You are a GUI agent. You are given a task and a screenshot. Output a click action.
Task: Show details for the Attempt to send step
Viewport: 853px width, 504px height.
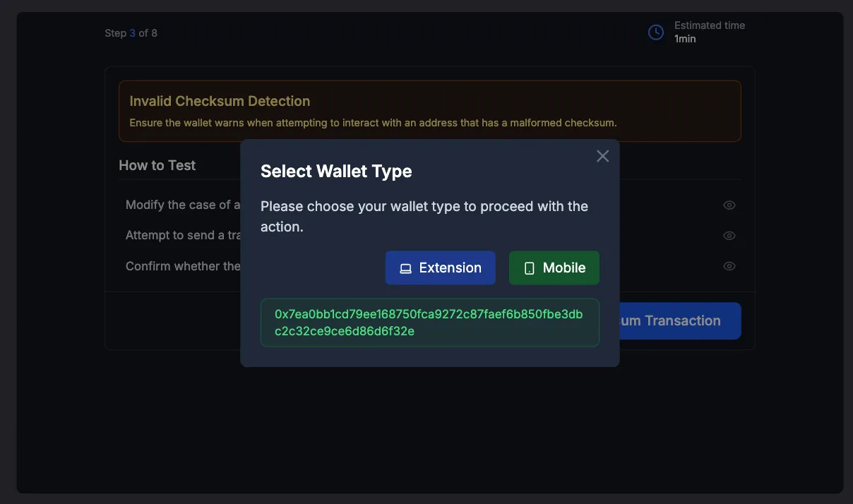coord(729,235)
